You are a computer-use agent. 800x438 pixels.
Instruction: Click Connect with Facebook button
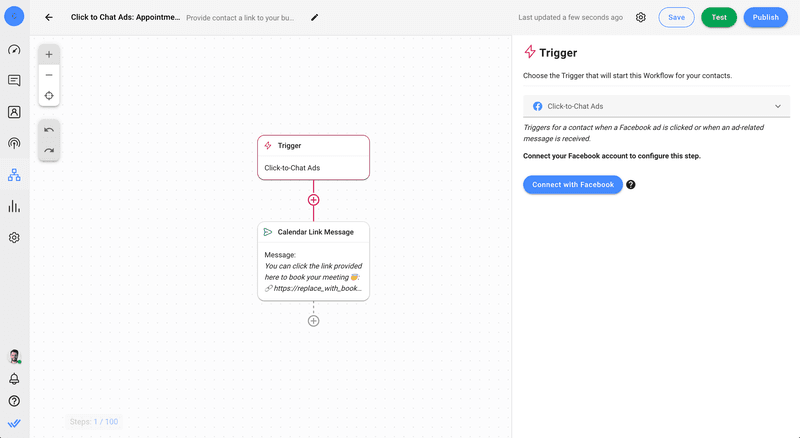[573, 185]
